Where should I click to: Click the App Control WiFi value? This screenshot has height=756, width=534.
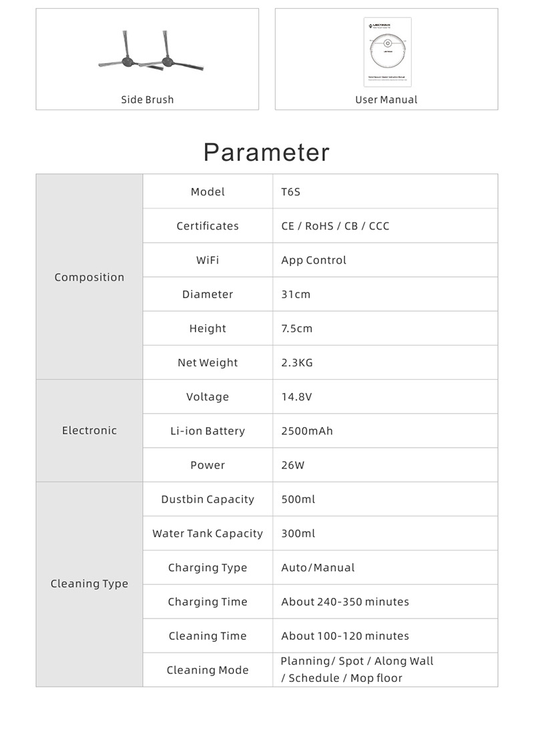tap(314, 260)
